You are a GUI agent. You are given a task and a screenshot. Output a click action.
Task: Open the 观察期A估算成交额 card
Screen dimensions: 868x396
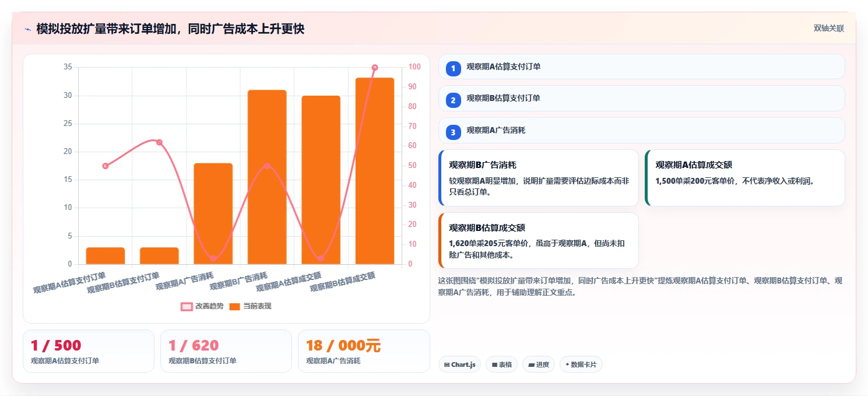point(746,178)
